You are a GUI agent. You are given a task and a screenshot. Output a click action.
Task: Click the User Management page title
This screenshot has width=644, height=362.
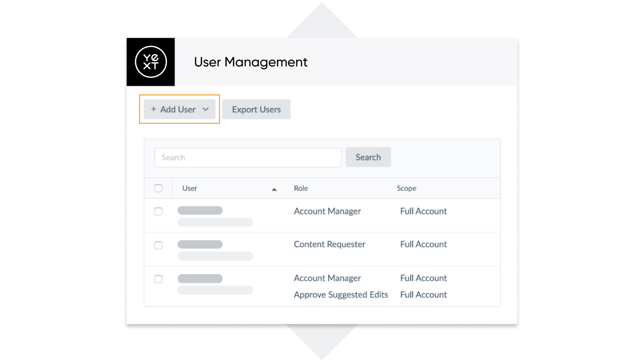(x=251, y=62)
